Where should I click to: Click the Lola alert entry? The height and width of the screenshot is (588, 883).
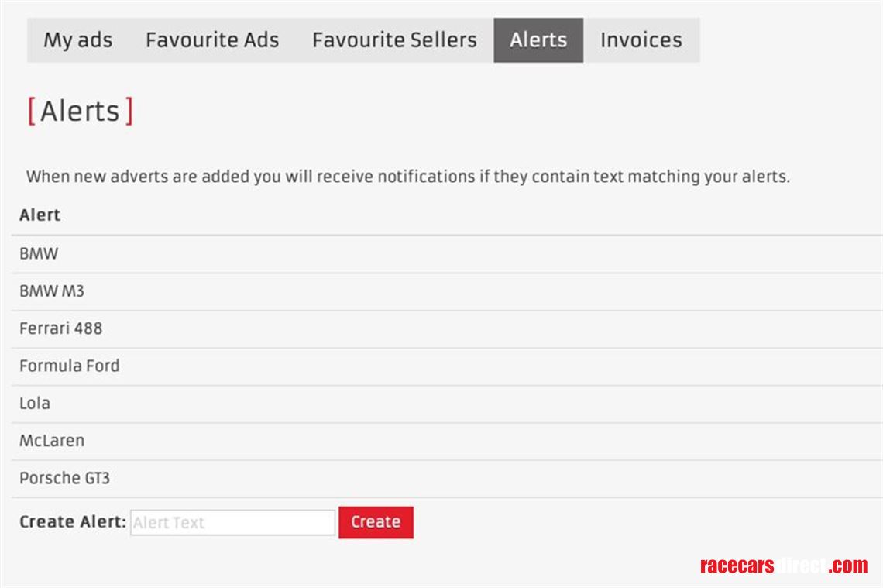[x=35, y=403]
